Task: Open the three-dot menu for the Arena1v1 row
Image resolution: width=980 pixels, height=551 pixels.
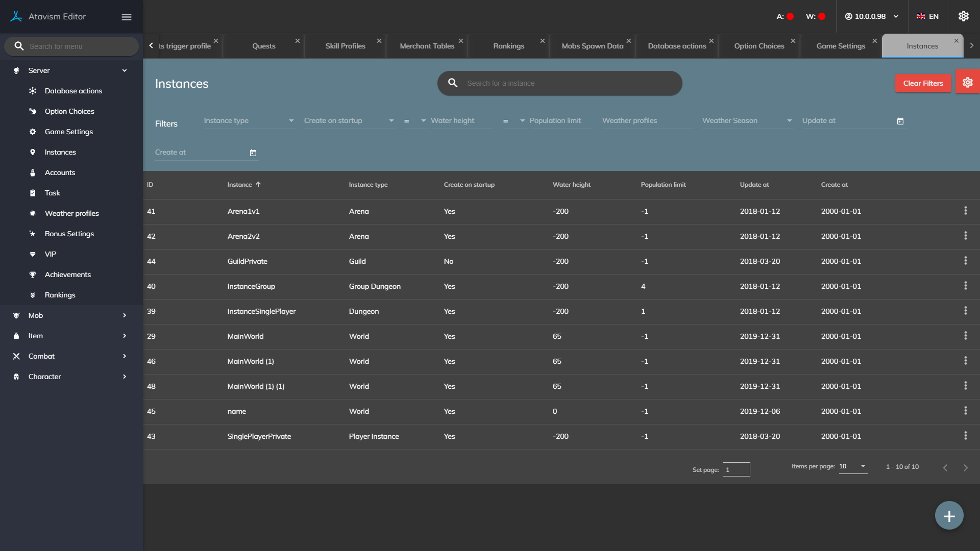Action: pos(965,211)
